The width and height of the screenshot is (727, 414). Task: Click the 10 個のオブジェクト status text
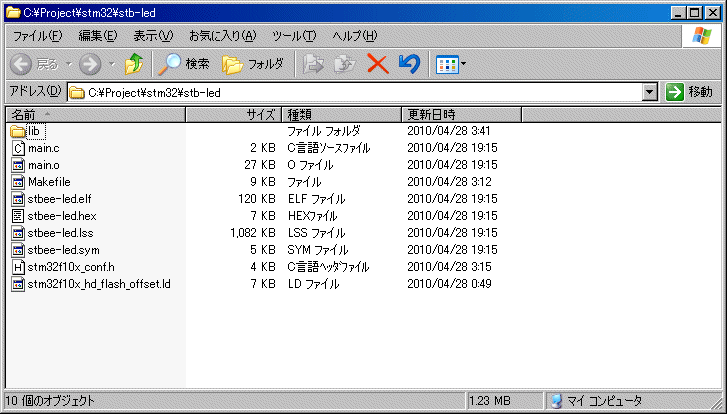pos(50,401)
